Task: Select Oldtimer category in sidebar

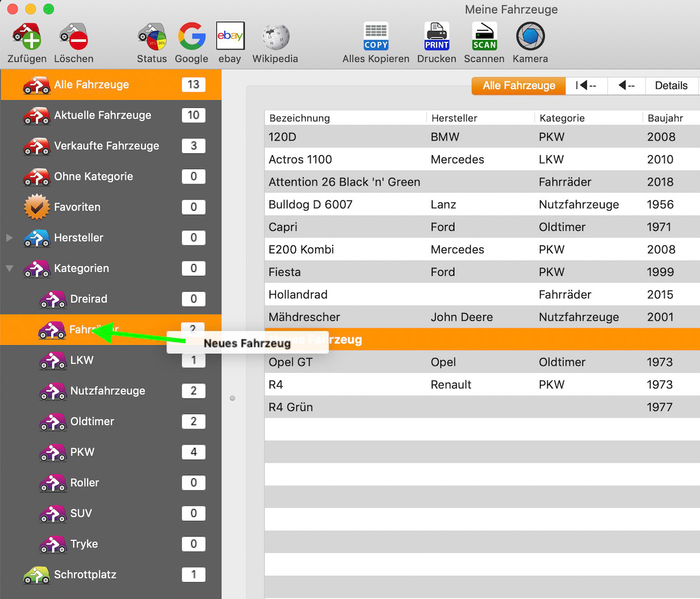Action: click(x=111, y=421)
